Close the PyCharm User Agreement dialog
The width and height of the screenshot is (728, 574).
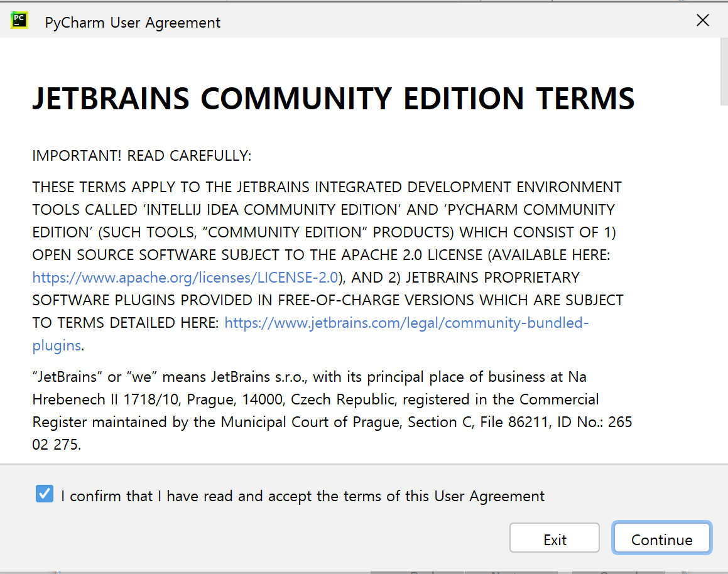point(703,21)
